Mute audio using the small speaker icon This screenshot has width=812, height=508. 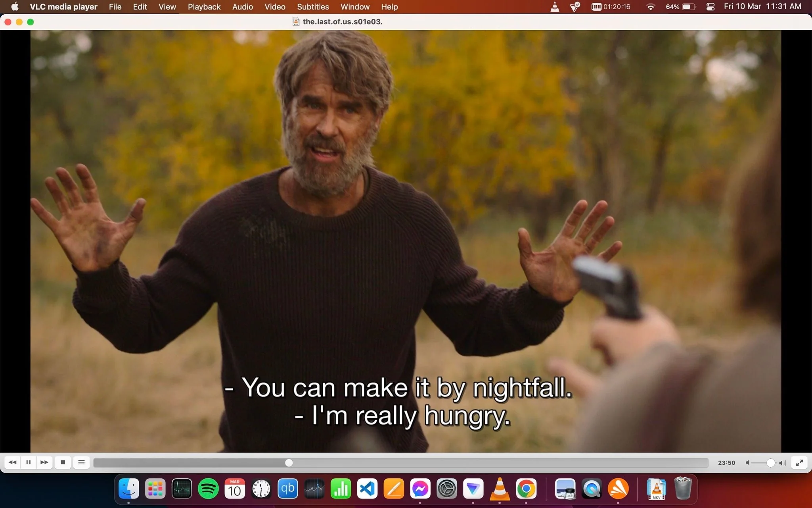click(747, 463)
